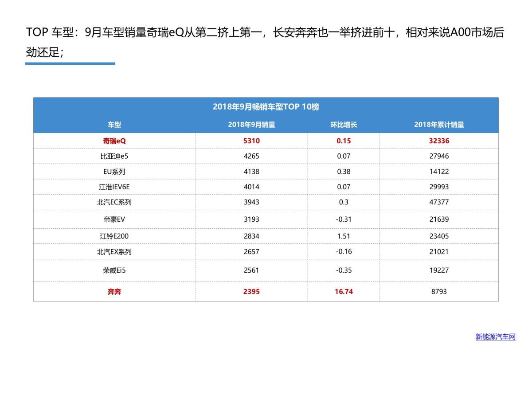The width and height of the screenshot is (532, 399).
Task: Select the table title 2018年9月畅销车型TOP 10榜
Action: tap(266, 106)
